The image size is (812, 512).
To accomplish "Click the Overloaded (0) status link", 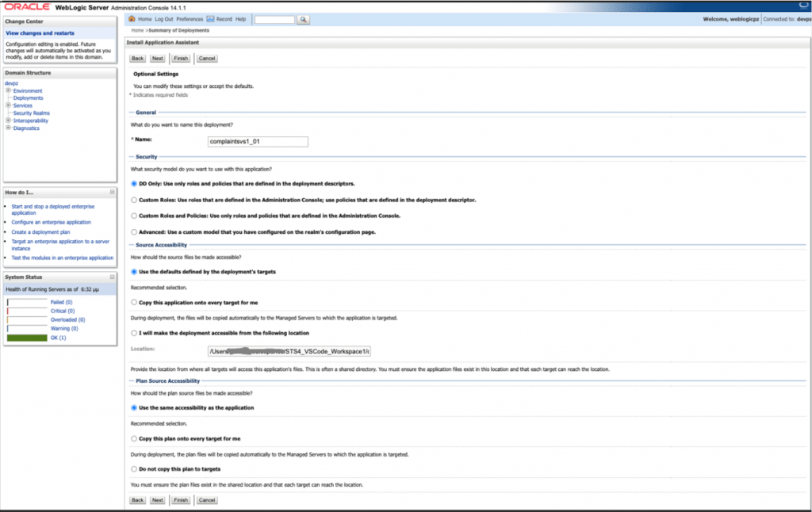I will [68, 319].
